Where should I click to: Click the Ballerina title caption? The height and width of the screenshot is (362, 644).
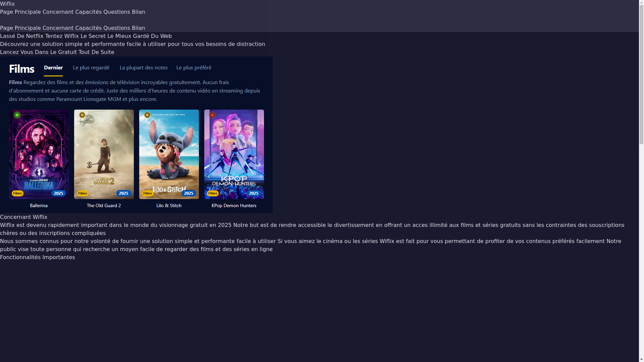[39, 205]
